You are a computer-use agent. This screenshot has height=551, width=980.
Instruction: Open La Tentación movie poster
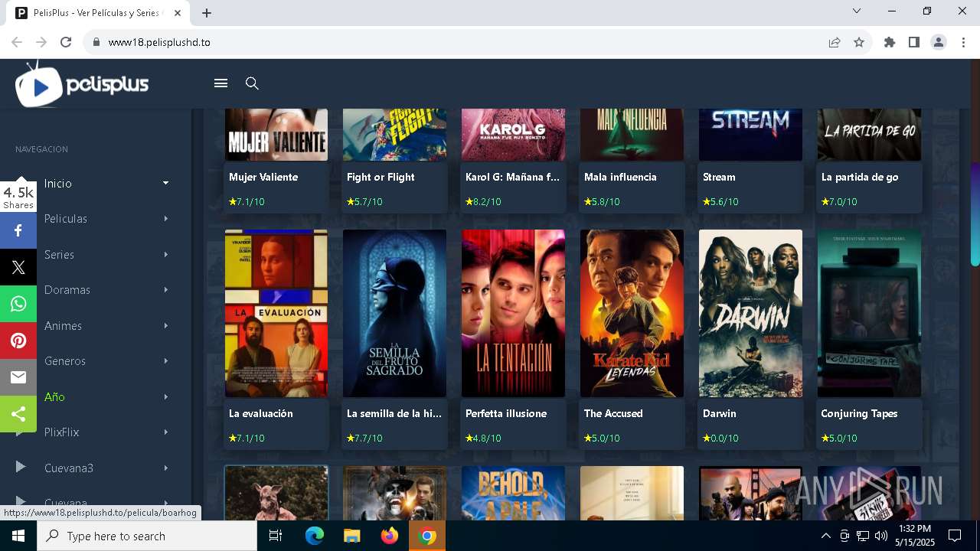(x=513, y=313)
